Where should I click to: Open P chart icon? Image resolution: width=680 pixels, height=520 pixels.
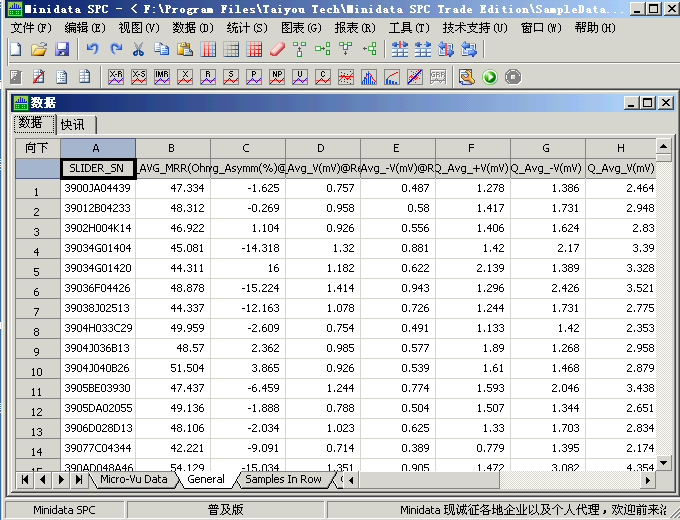[x=254, y=77]
